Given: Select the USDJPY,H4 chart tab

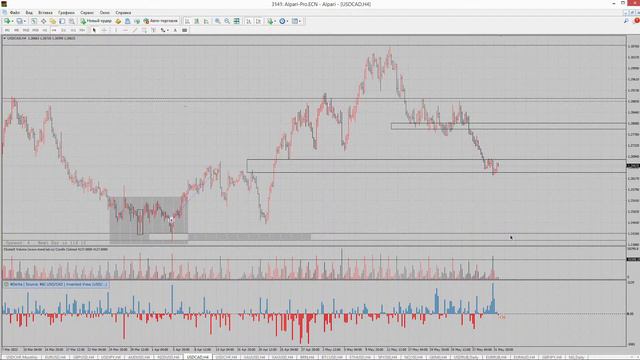Looking at the screenshot, I should click(110, 357).
